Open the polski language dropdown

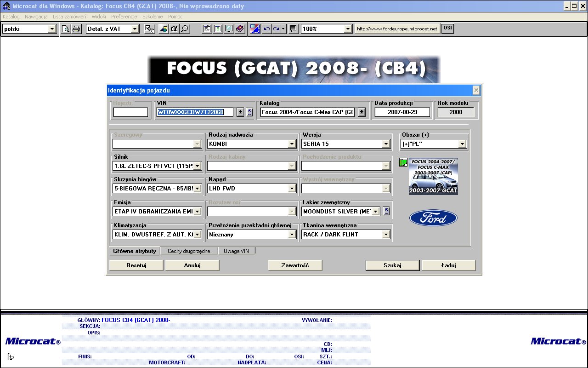pos(52,29)
